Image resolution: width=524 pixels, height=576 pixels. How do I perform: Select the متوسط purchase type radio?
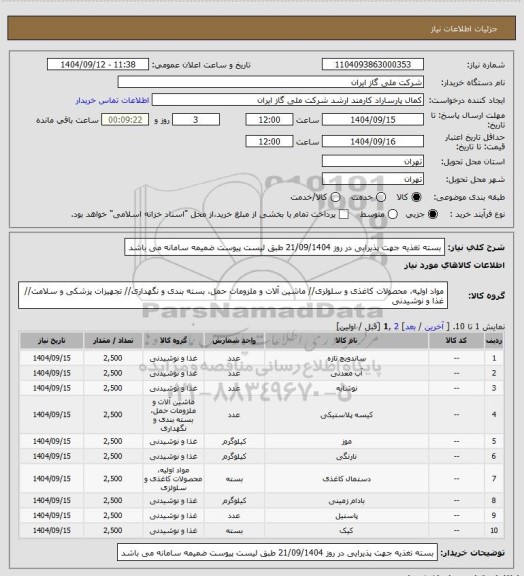click(x=393, y=214)
